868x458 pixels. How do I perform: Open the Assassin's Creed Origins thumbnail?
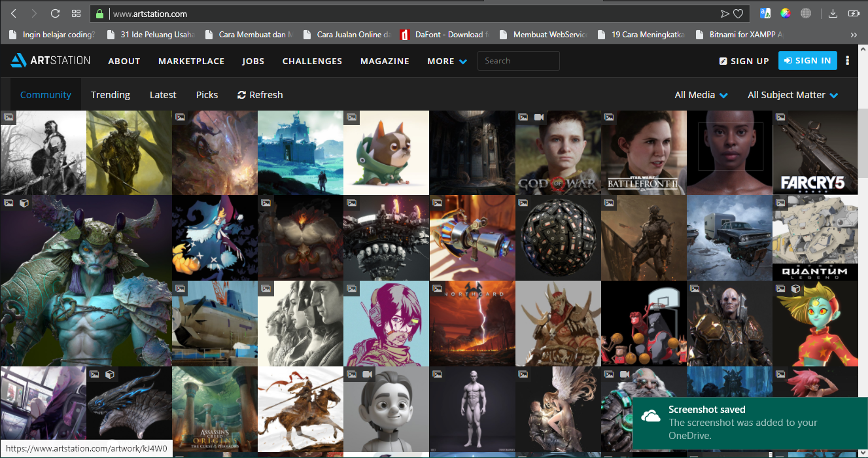point(215,410)
